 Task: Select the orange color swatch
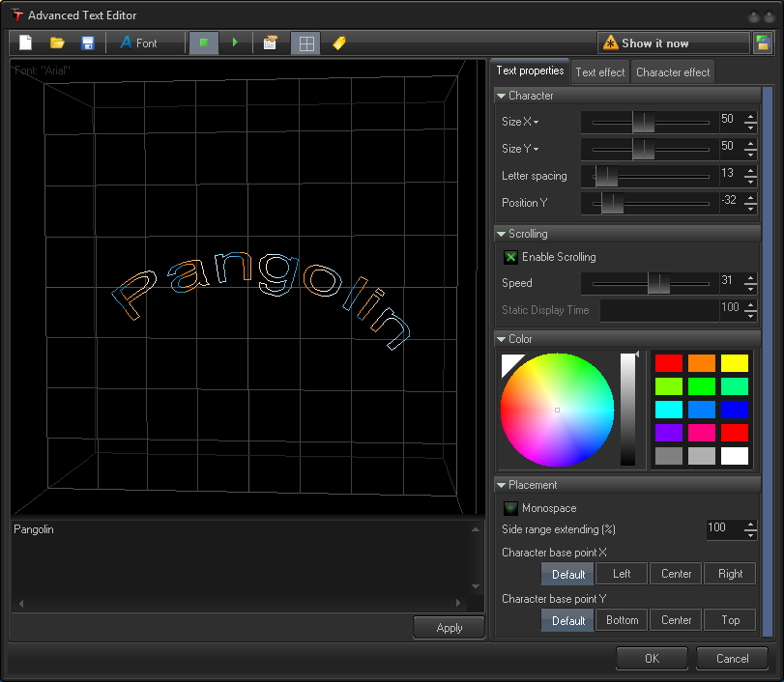pos(702,363)
